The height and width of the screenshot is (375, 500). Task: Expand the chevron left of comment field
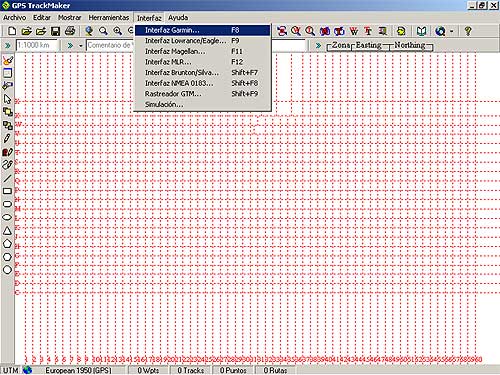[x=70, y=45]
